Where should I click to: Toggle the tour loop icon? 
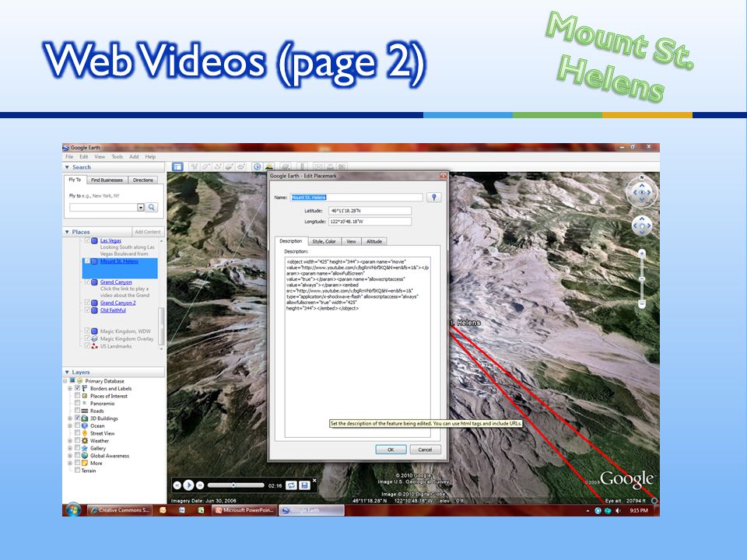(x=291, y=485)
